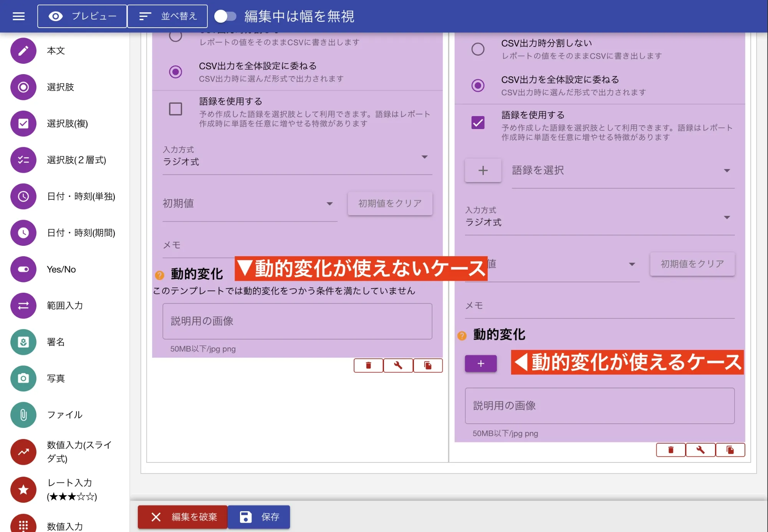This screenshot has height=532, width=768.
Task: Select the 署名 signature element
Action: [x=23, y=342]
